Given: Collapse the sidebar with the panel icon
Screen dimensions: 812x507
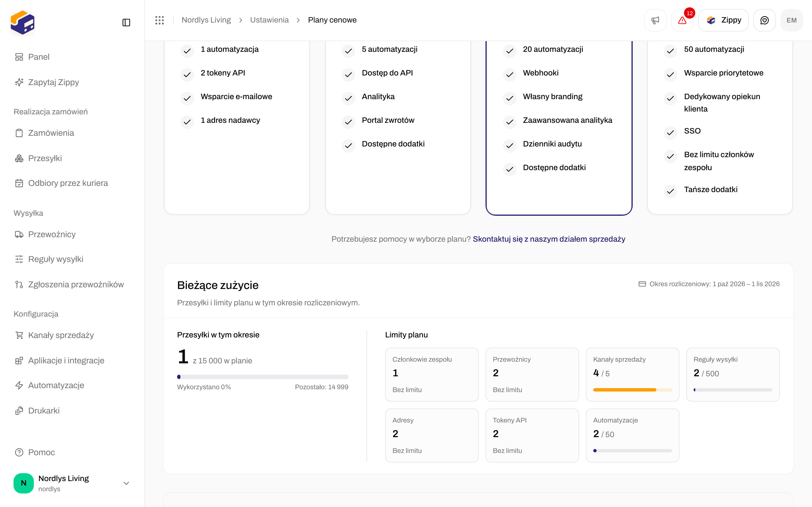Looking at the screenshot, I should pos(126,23).
